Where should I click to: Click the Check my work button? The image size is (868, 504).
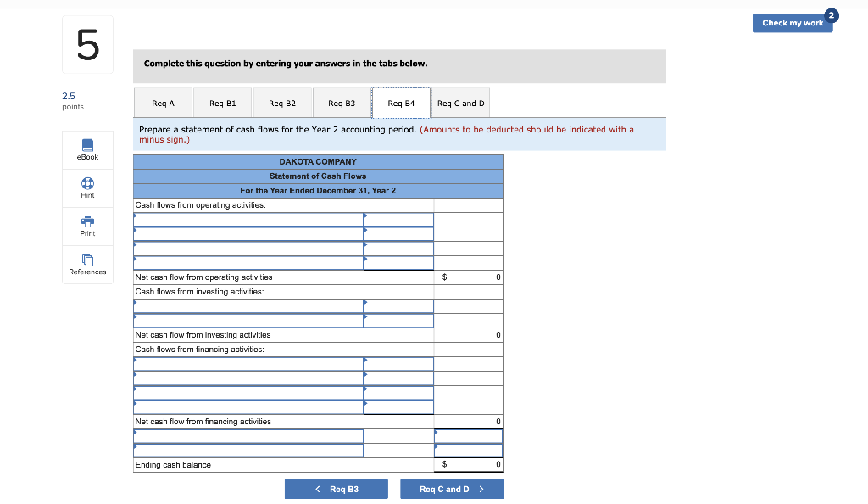pyautogui.click(x=792, y=24)
